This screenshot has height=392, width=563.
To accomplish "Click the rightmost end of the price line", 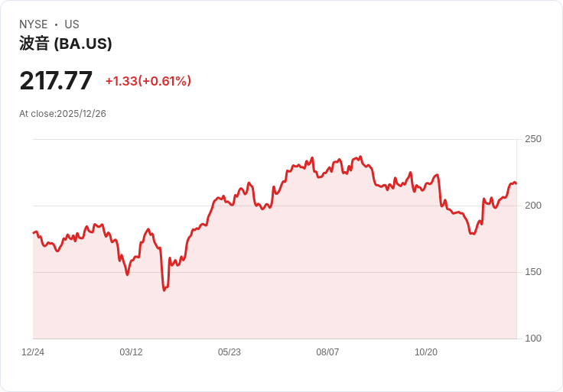I will (516, 183).
